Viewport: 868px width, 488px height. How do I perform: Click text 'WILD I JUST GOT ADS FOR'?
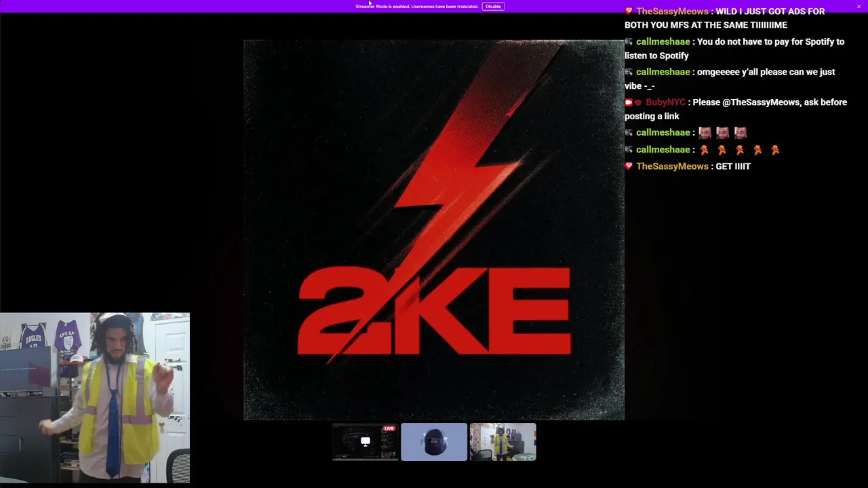pos(770,12)
